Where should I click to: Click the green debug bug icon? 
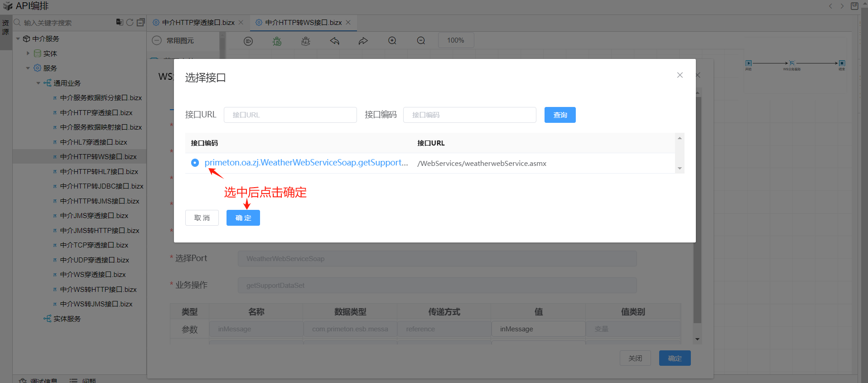tap(277, 41)
